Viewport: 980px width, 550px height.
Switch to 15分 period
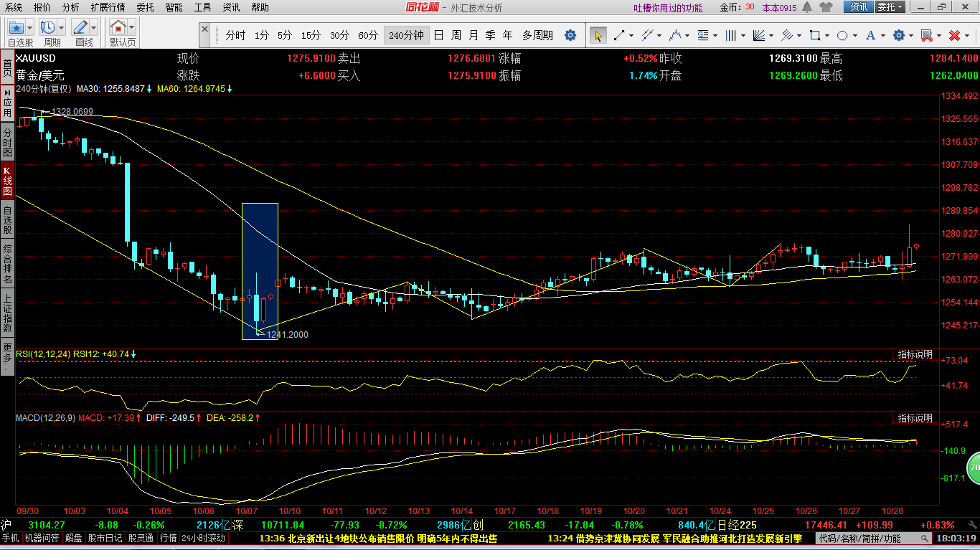[x=311, y=35]
